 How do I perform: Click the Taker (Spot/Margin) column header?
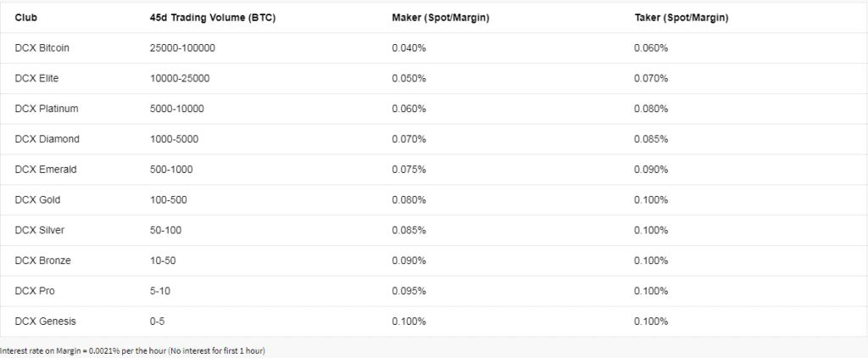pyautogui.click(x=682, y=18)
